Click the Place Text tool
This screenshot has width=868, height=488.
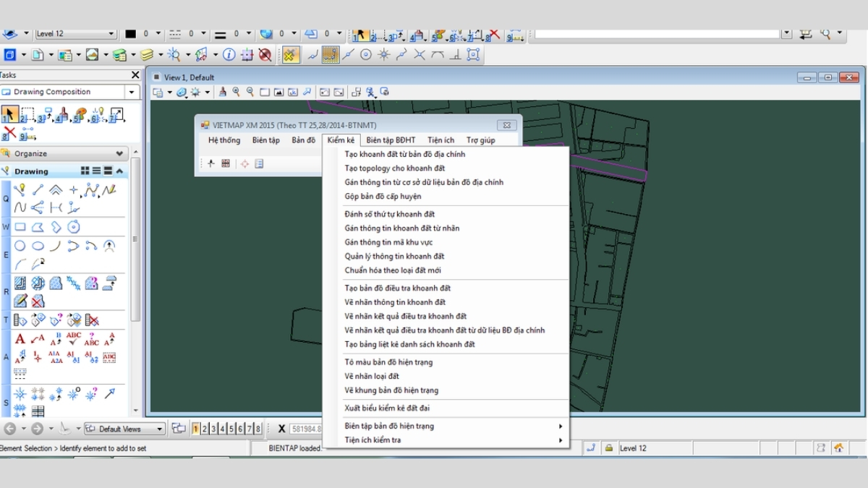pos(20,338)
